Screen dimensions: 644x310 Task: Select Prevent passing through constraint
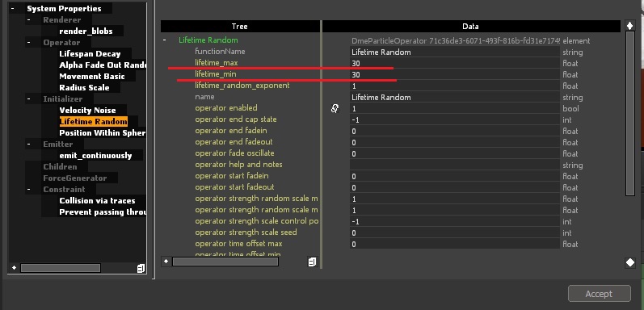point(103,212)
